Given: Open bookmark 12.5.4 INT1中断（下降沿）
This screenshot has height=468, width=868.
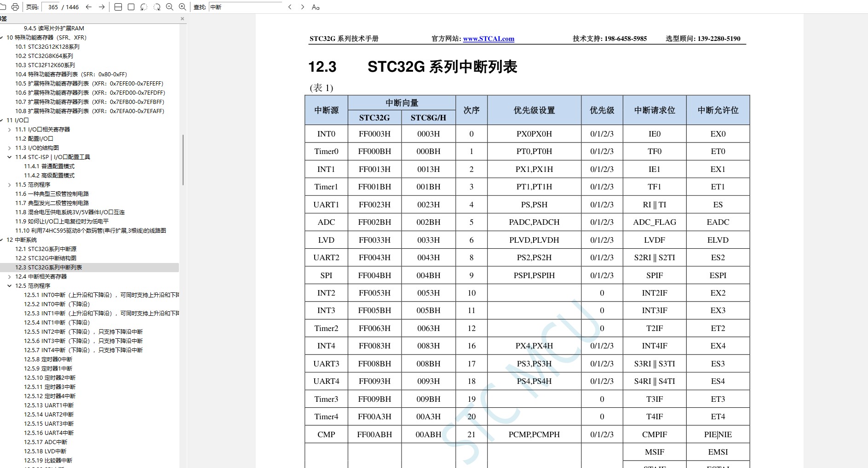Looking at the screenshot, I should pyautogui.click(x=57, y=323).
